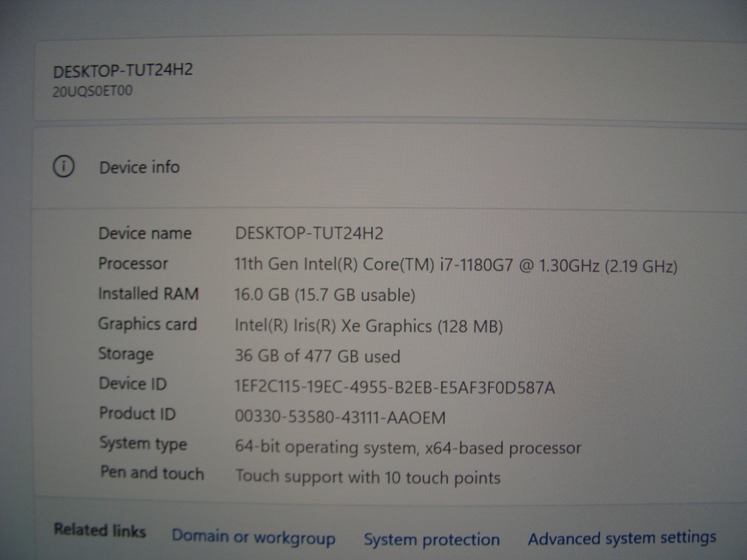The width and height of the screenshot is (747, 560).
Task: Click the Installed RAM label
Action: pos(148,294)
